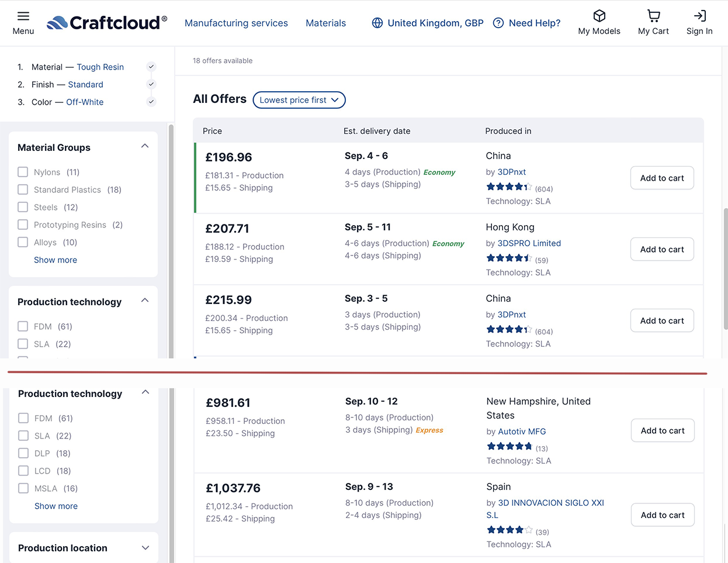
Task: Click the Sep. 5 - 11 delivery date
Action: pyautogui.click(x=368, y=227)
